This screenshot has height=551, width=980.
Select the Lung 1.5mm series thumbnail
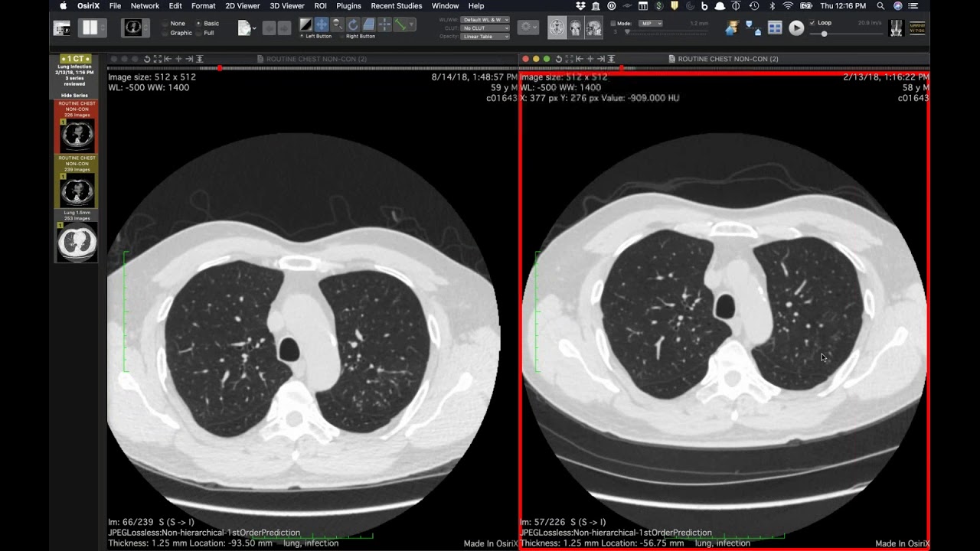click(76, 236)
